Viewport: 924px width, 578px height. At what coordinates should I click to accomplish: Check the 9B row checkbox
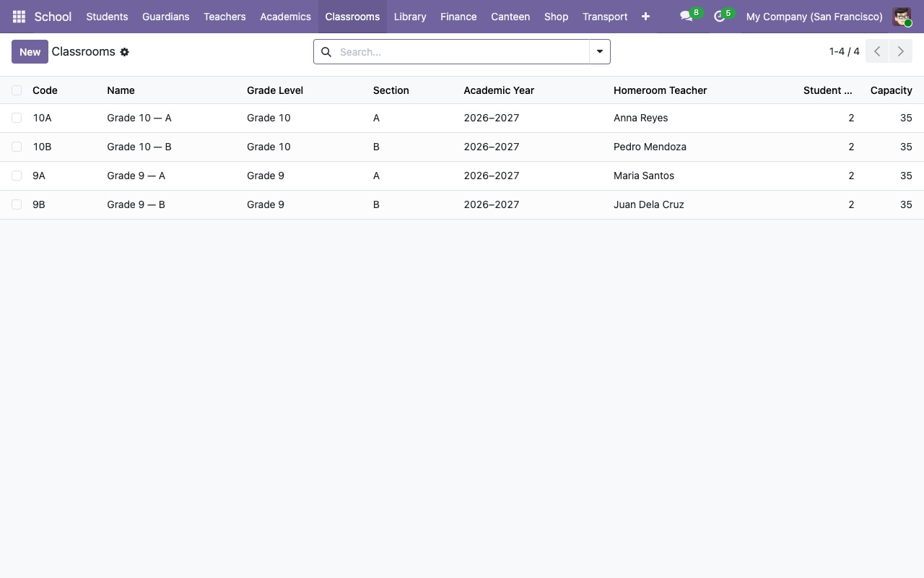17,204
